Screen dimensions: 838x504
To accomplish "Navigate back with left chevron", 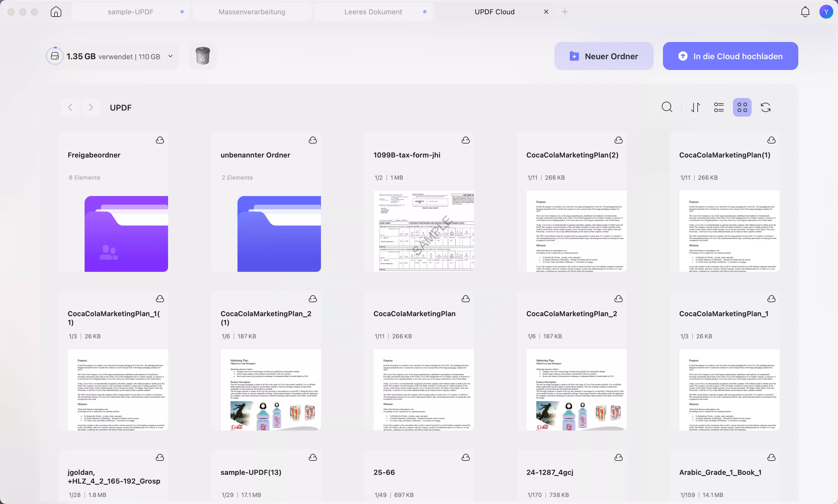I will (70, 108).
